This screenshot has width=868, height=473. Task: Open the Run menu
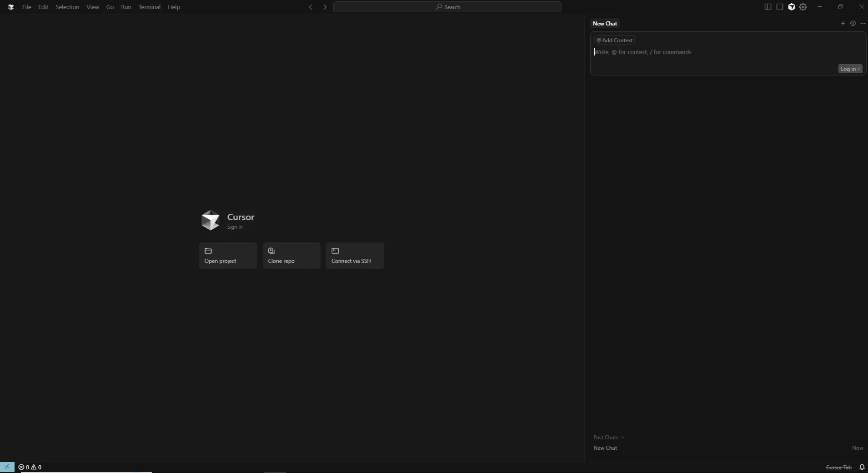coord(126,7)
